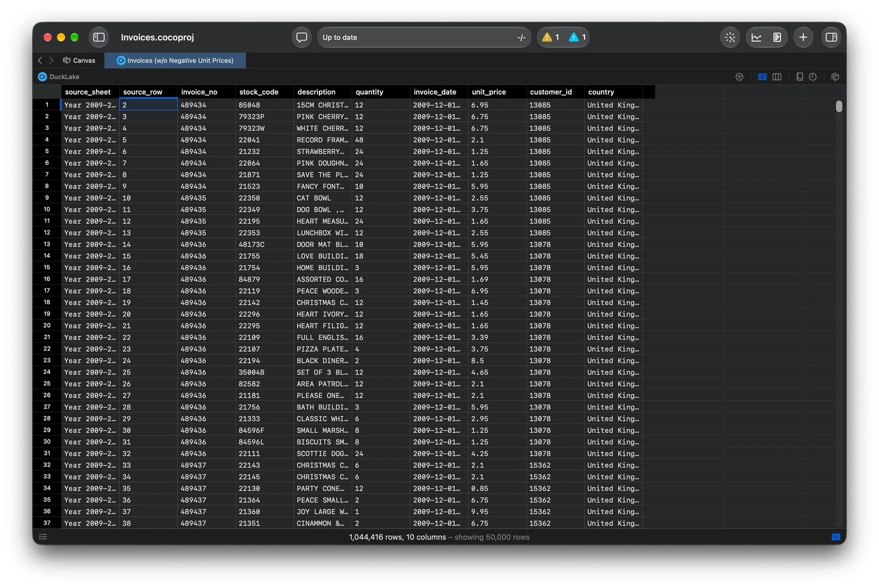Click row number 20 header

click(x=47, y=325)
